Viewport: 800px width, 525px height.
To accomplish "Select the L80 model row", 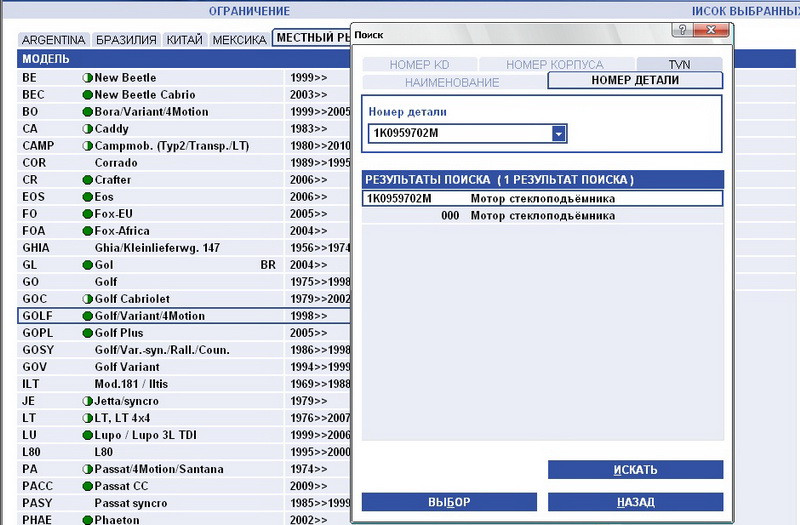I will [184, 452].
